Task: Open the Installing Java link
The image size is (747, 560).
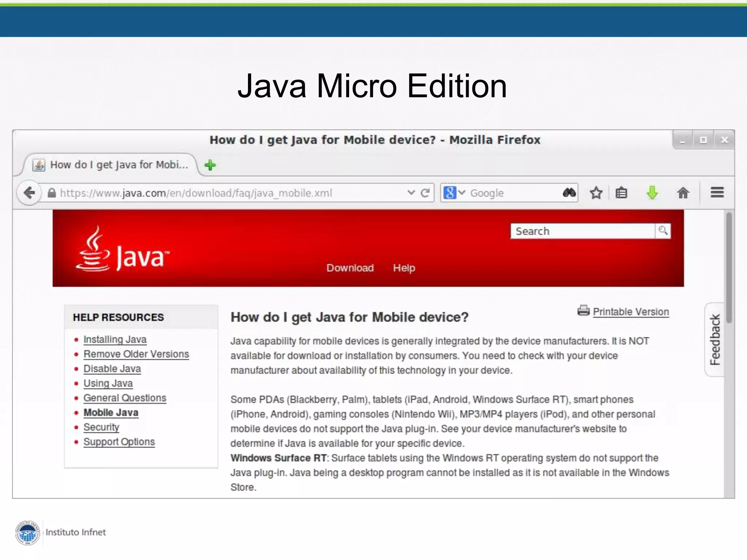Action: [x=115, y=339]
